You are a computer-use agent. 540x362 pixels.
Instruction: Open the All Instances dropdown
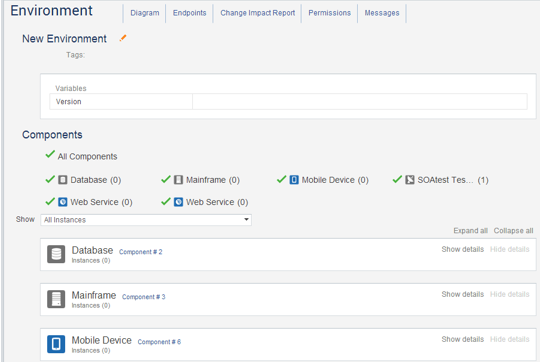pyautogui.click(x=146, y=220)
